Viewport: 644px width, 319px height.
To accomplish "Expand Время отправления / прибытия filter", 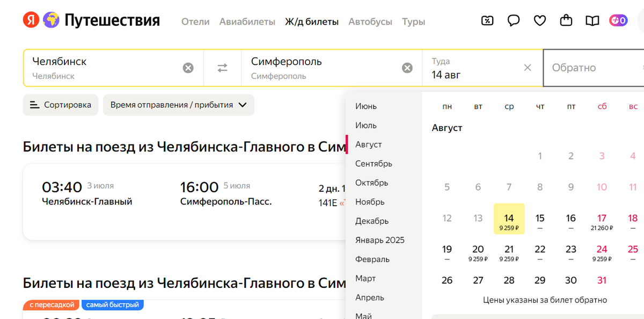I will click(178, 105).
